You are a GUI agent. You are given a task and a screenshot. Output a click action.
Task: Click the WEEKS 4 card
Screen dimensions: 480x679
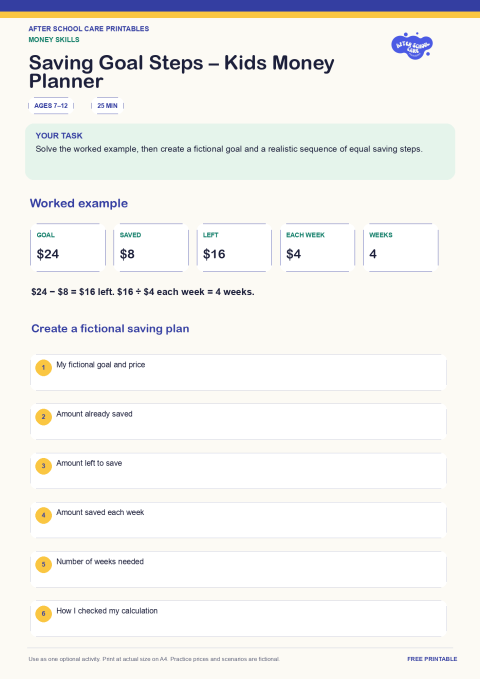point(401,248)
